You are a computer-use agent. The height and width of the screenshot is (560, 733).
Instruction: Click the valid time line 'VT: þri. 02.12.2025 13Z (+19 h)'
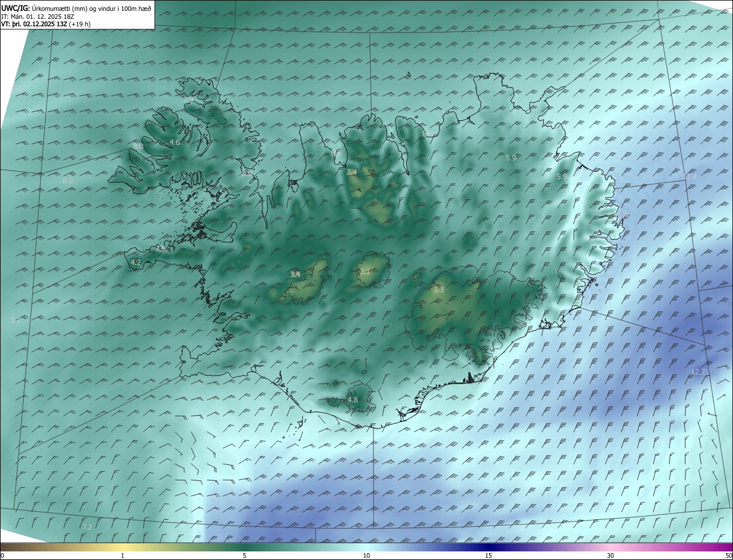pos(46,24)
